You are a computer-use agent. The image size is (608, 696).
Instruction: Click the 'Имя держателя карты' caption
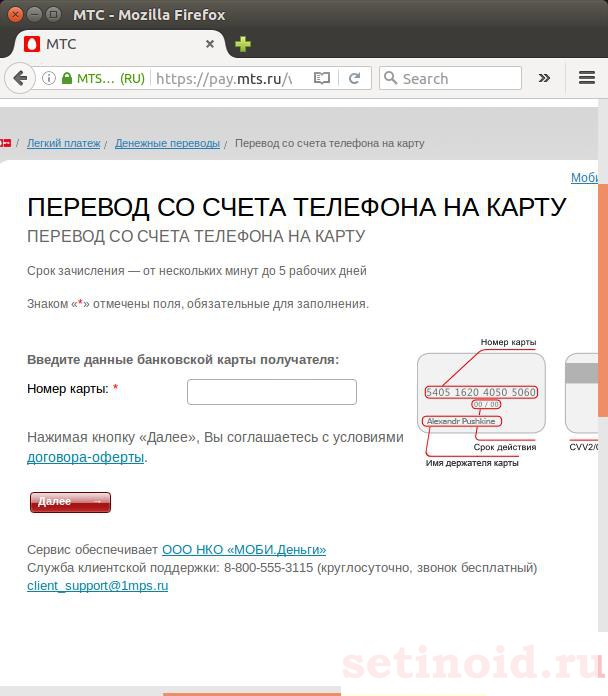[472, 463]
